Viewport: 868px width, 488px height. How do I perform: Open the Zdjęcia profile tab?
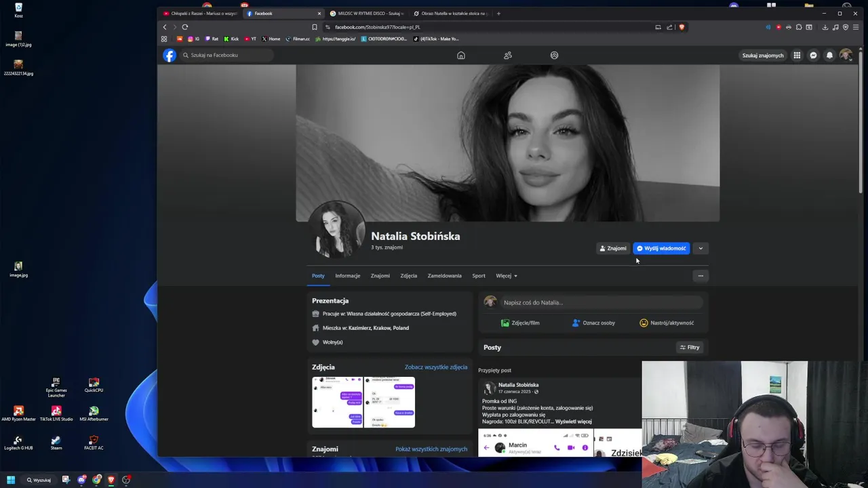408,276
